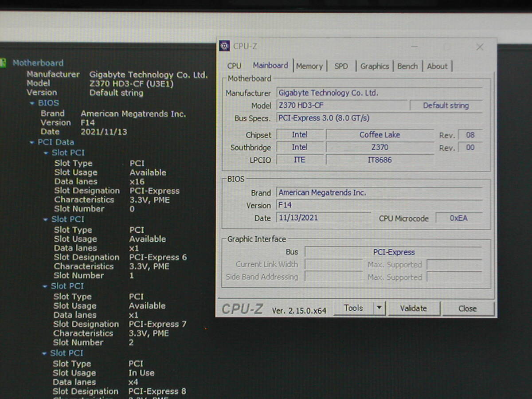The image size is (532, 399).
Task: Click the empty Side Band Addressing field
Action: point(334,277)
